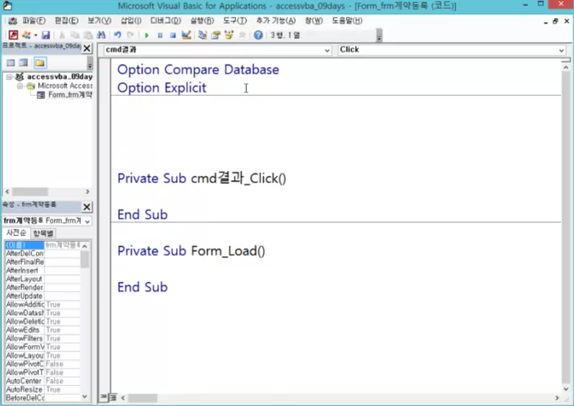
Task: Open the 보기(V) menu
Action: [x=99, y=21]
